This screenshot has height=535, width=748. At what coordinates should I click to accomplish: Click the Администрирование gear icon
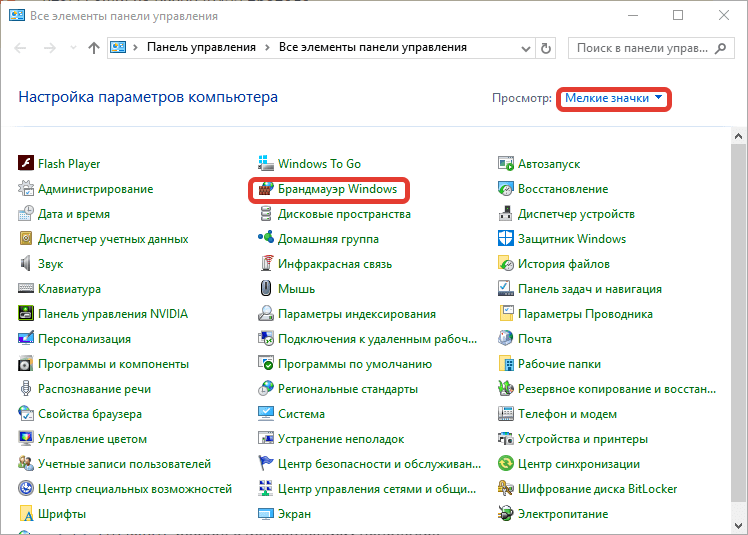click(x=26, y=189)
